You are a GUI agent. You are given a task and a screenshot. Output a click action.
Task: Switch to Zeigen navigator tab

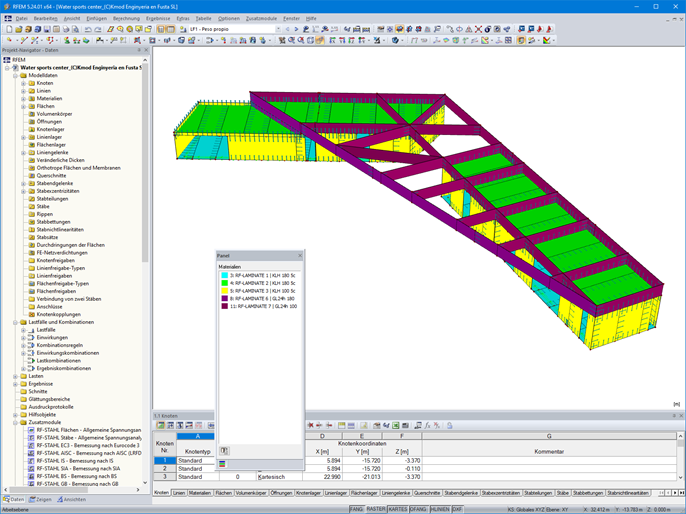[40, 500]
